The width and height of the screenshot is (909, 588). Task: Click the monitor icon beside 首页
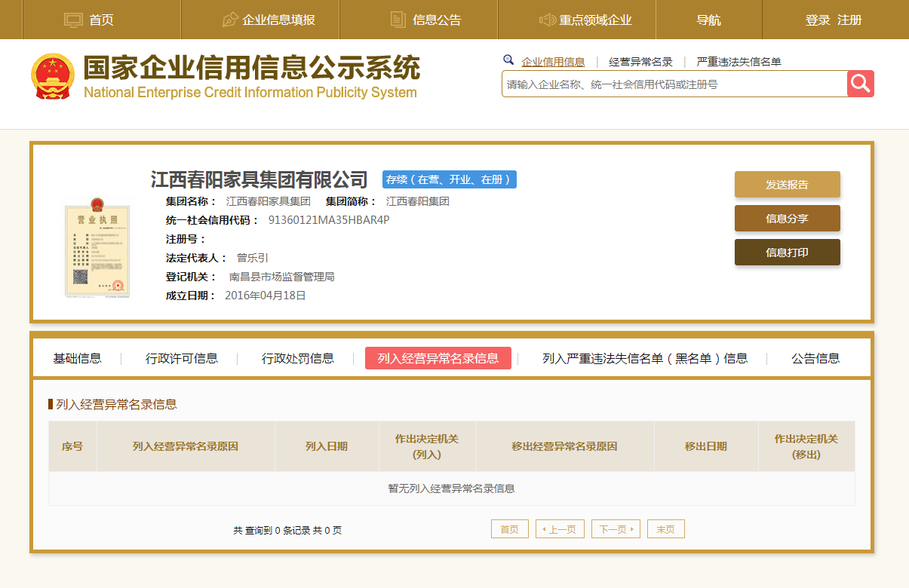click(73, 20)
